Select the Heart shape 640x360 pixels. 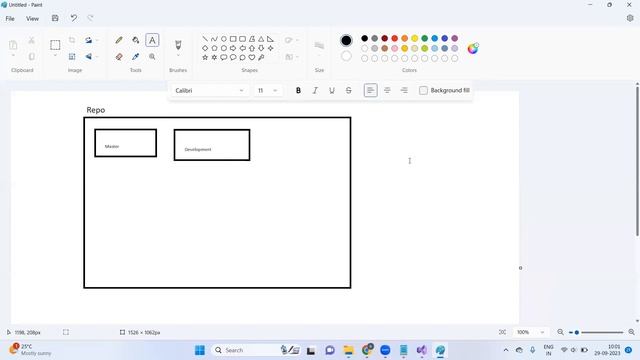(x=252, y=58)
